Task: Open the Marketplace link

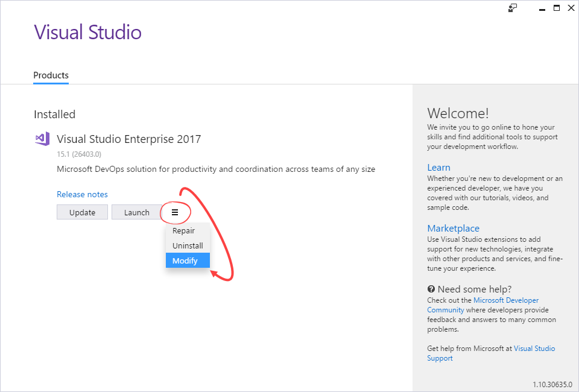Action: coord(454,229)
